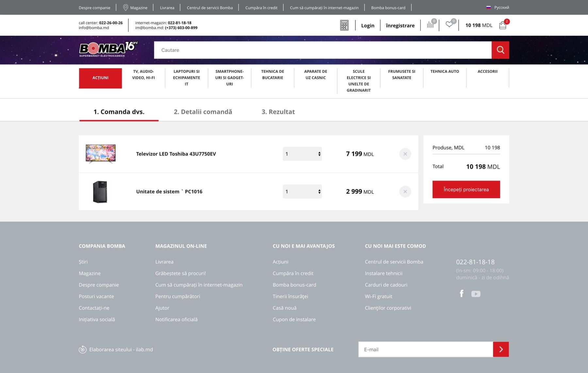
Task: Open Smartphone-uri si gadget-uri category
Action: pos(230,78)
